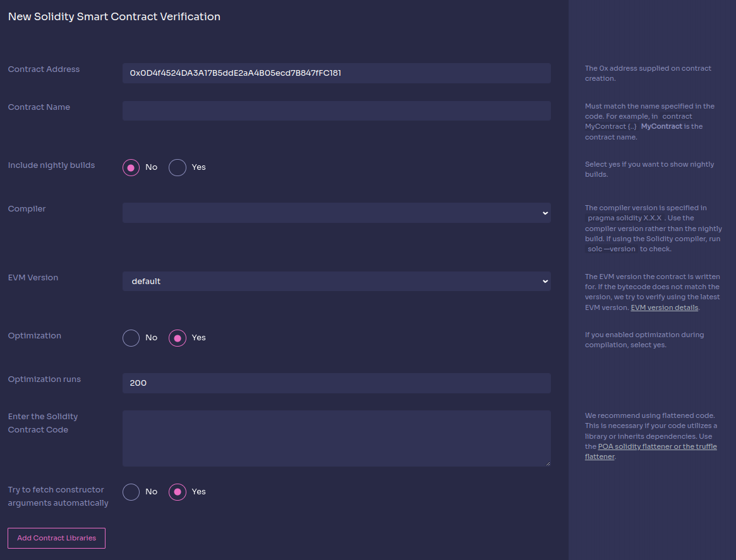Image resolution: width=736 pixels, height=560 pixels.
Task: Enable Yes for fetching constructor arguments automatically
Action: pos(178,492)
